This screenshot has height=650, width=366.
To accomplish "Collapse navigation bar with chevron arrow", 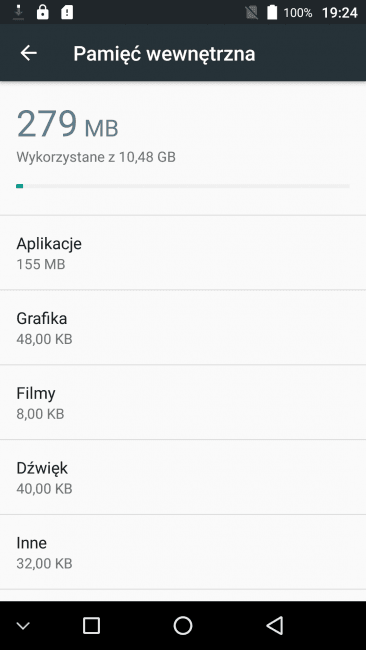I will pos(23,626).
